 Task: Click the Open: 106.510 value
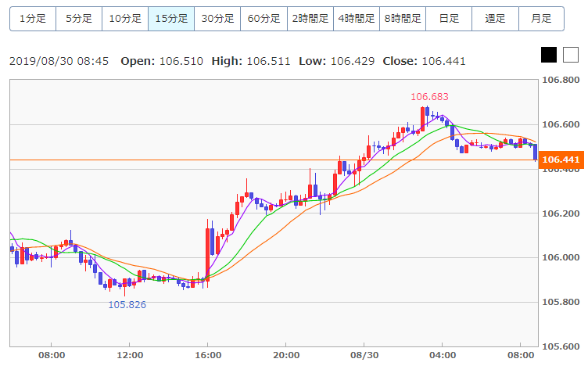click(x=162, y=61)
